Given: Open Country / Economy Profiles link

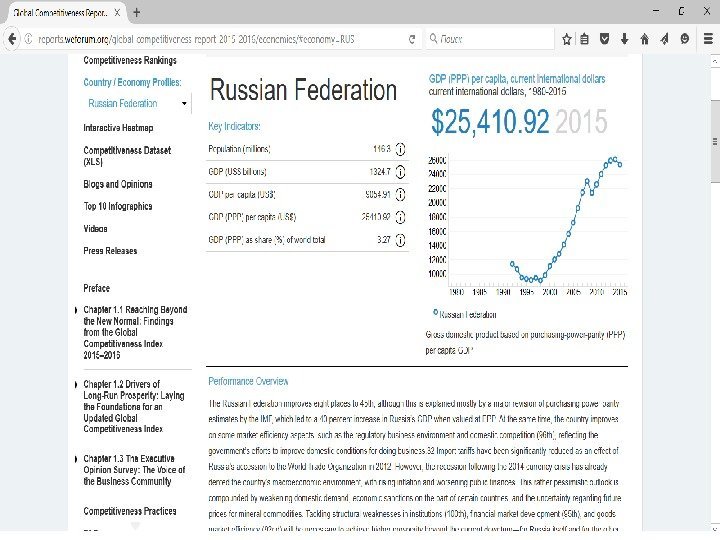Looking at the screenshot, I should pos(132,83).
